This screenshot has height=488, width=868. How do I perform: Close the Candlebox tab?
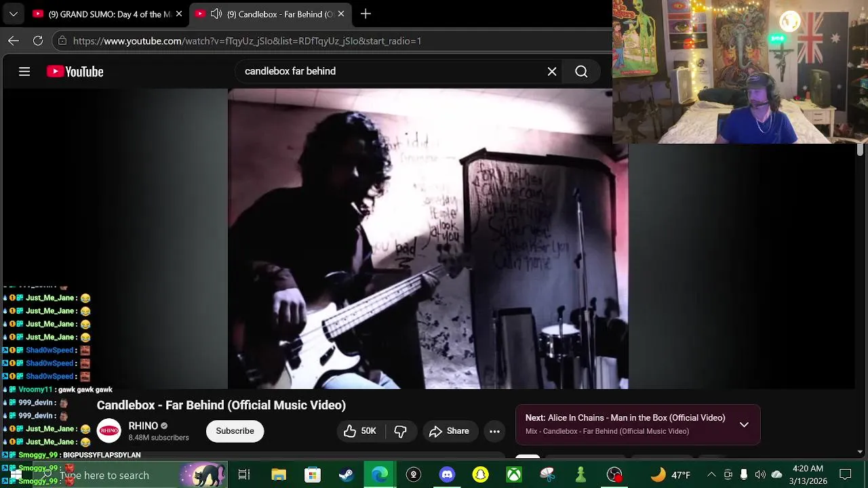pyautogui.click(x=341, y=14)
